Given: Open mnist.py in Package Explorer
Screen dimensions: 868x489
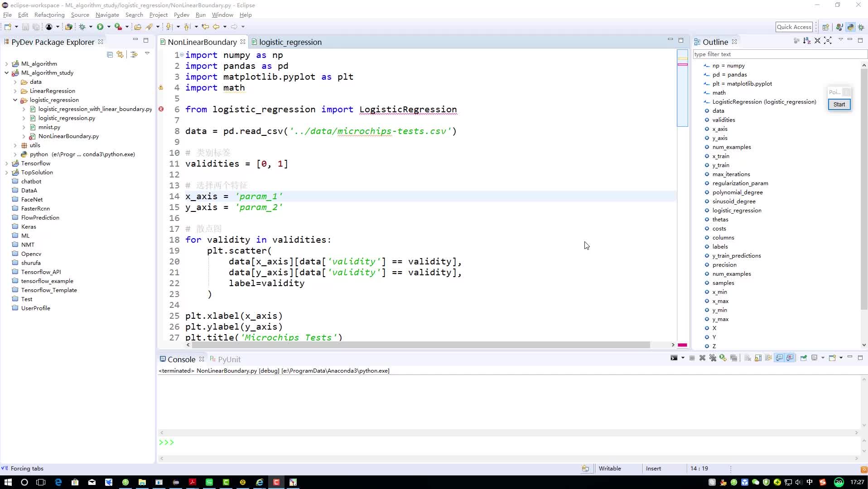Looking at the screenshot, I should pos(49,127).
